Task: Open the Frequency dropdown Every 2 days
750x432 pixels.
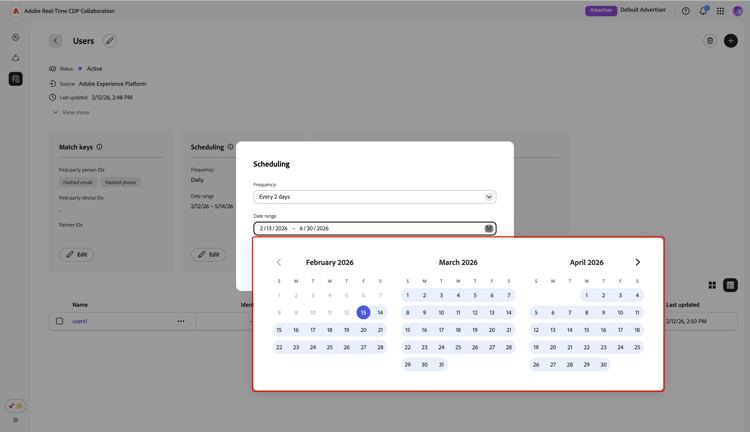Action: pos(375,197)
